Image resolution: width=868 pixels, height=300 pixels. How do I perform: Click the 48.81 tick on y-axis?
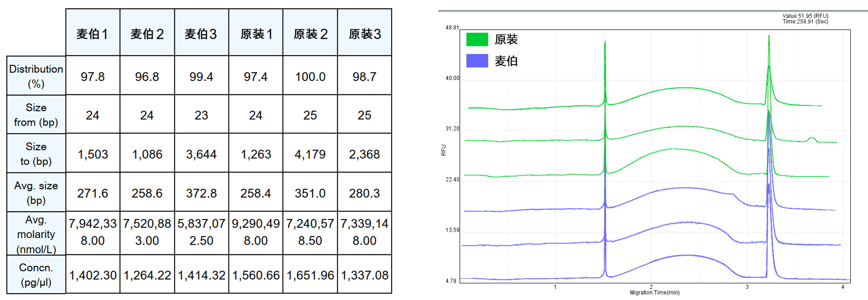coord(452,28)
